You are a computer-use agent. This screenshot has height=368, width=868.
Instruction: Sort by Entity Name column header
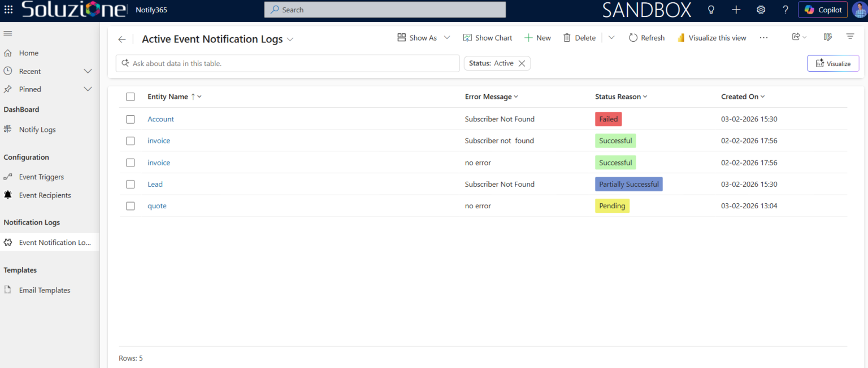tap(167, 97)
